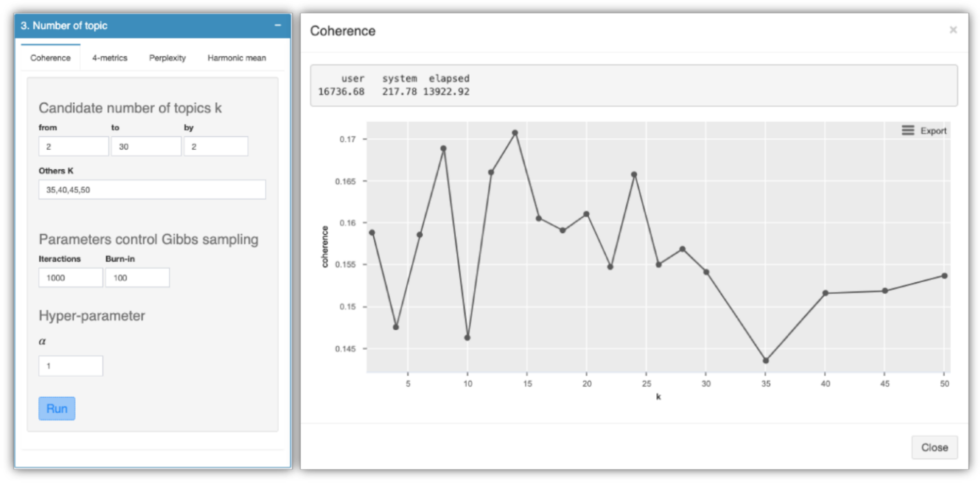Select the data point at k=40
Screen dimensions: 980x483
click(825, 293)
